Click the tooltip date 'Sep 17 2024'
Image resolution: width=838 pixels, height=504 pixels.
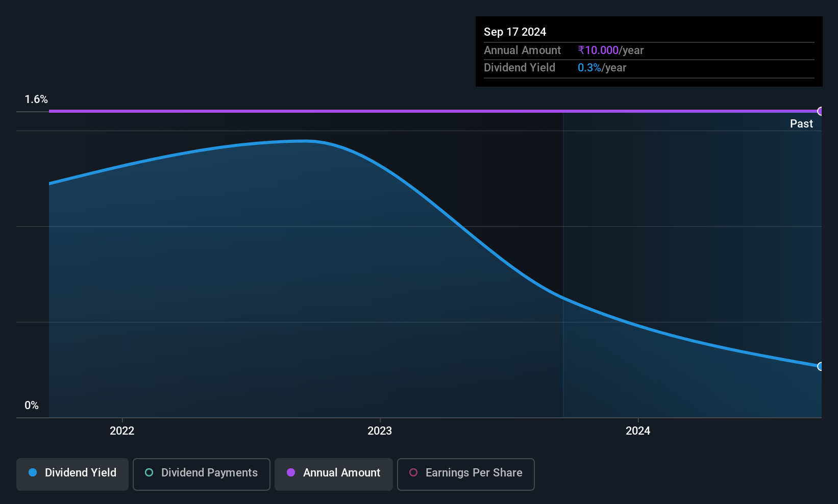click(515, 32)
